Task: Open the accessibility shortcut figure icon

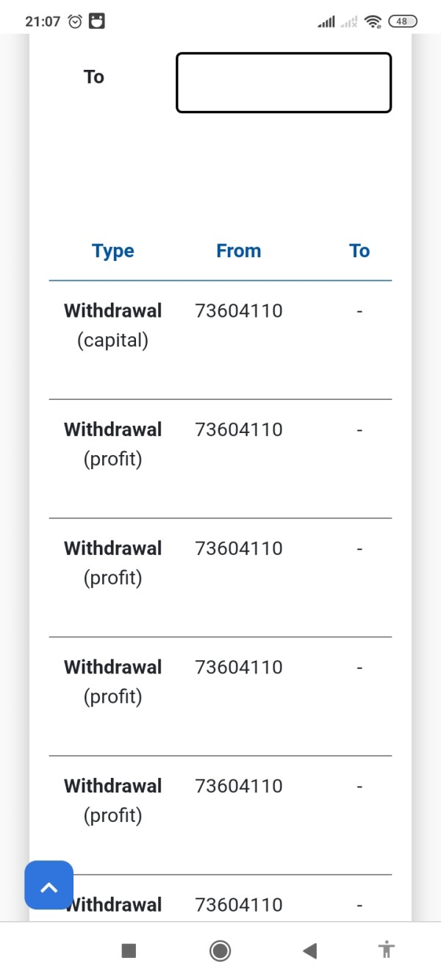Action: coord(387,950)
